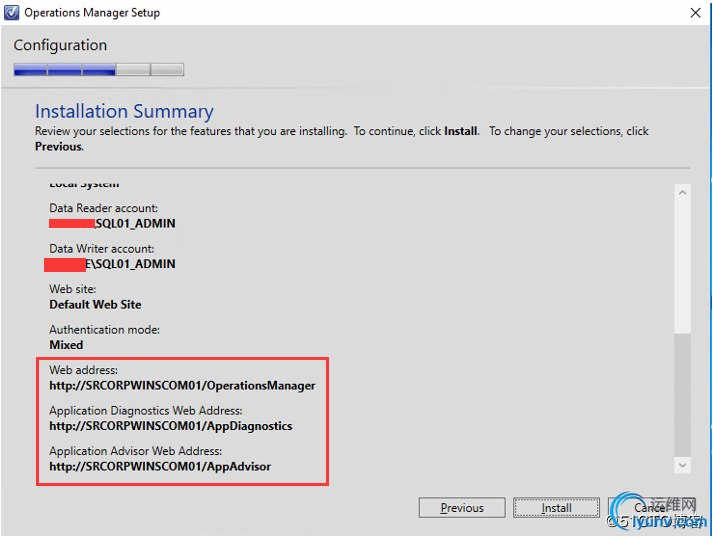This screenshot has width=713, height=538.
Task: Select the OperationsManager web address URL
Action: [182, 386]
